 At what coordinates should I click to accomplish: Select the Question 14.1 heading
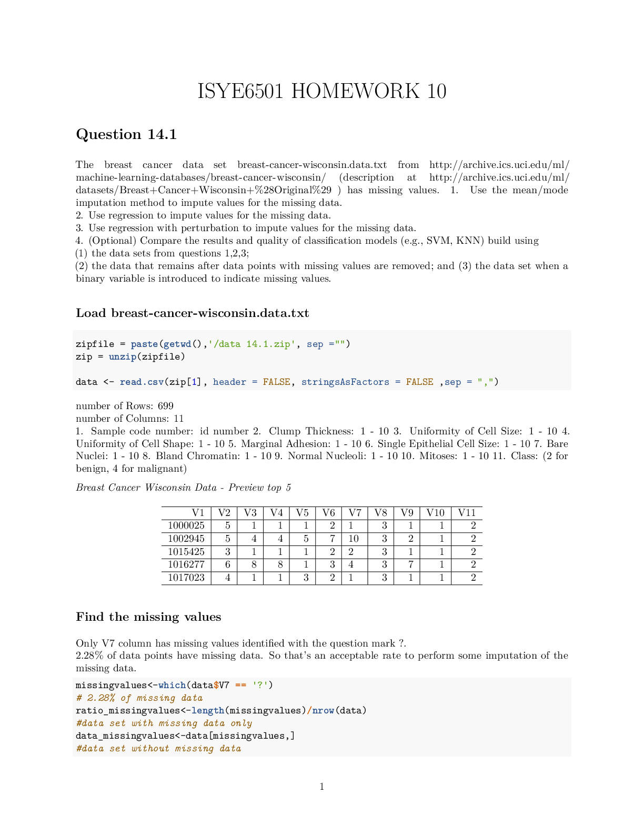(126, 134)
